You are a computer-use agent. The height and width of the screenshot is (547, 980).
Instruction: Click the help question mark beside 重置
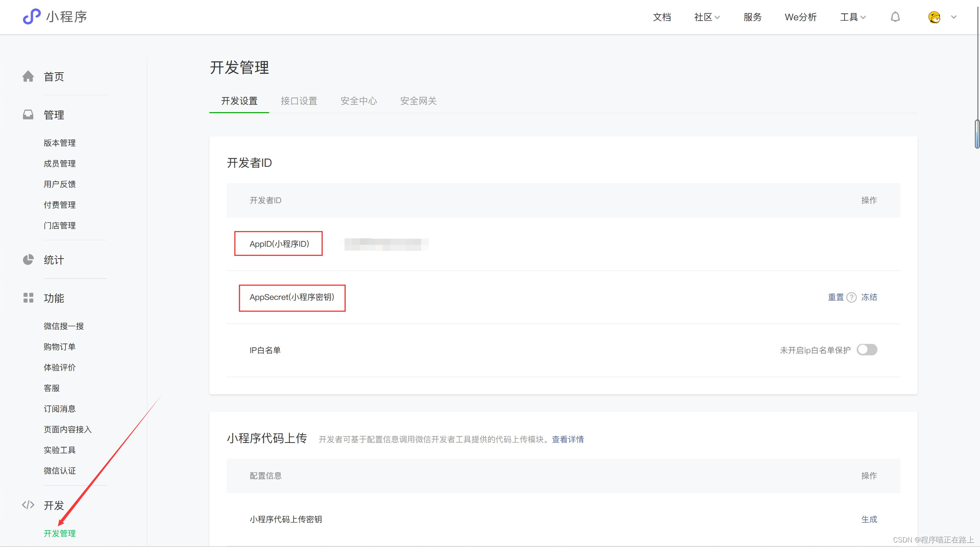point(851,297)
